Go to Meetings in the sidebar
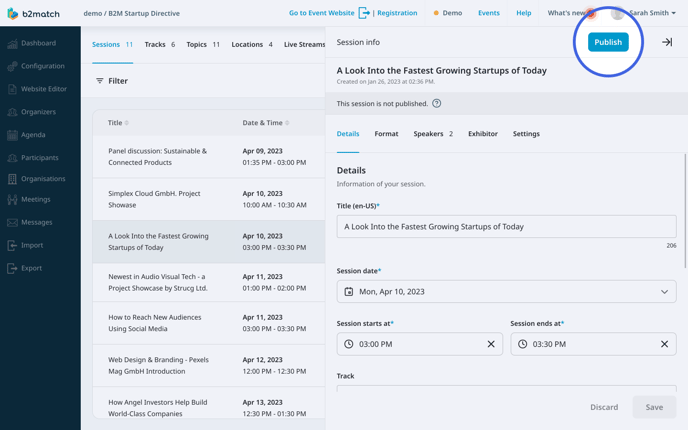The width and height of the screenshot is (688, 430). point(35,199)
